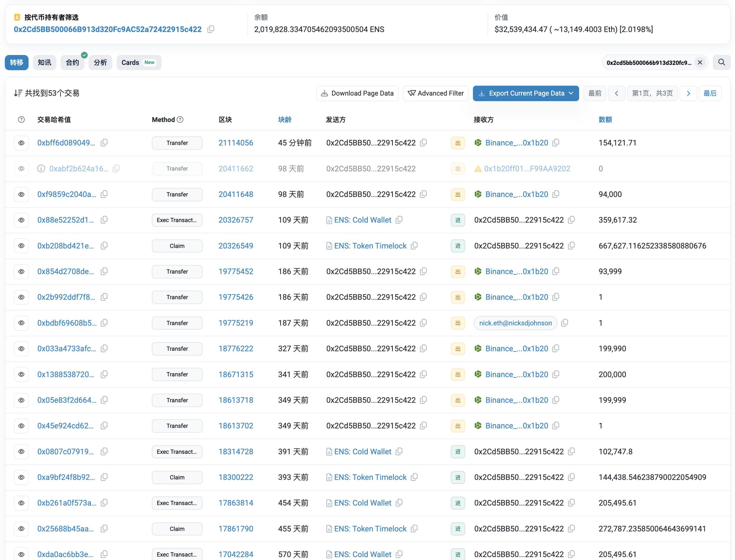The image size is (735, 560).
Task: Toggle eye preview for 0x033a4733afc transaction
Action: [21, 348]
